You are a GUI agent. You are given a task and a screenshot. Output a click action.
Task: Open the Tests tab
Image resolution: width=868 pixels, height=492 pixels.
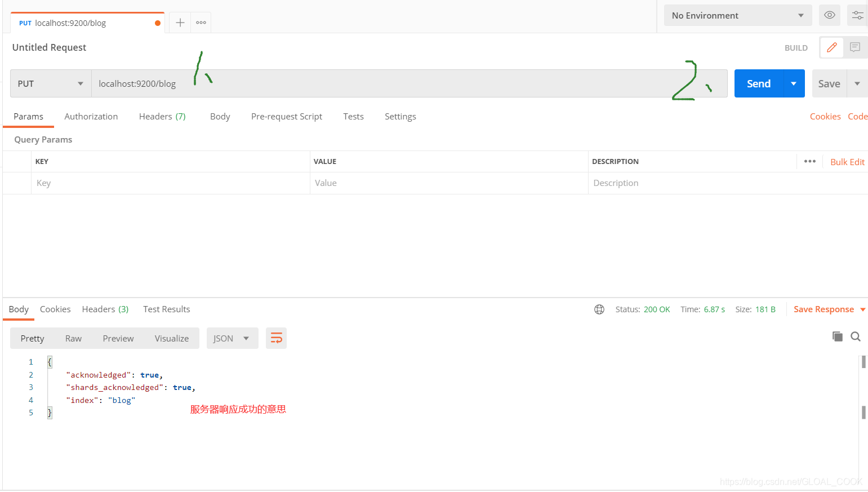click(x=353, y=116)
